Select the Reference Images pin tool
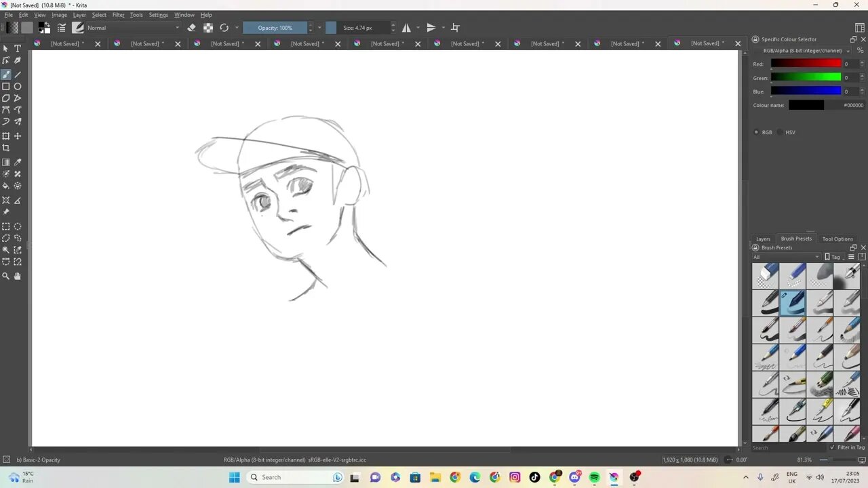 click(6, 212)
